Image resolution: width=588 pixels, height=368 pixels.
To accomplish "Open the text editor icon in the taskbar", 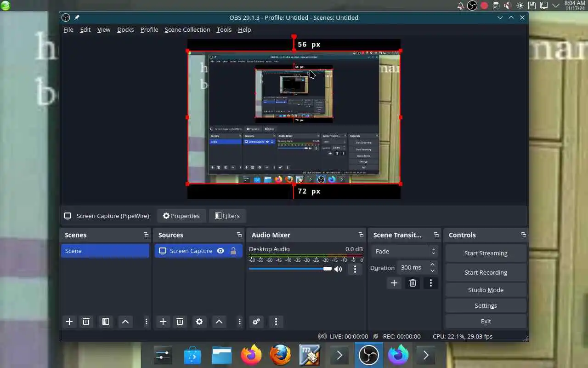I will [x=310, y=355].
